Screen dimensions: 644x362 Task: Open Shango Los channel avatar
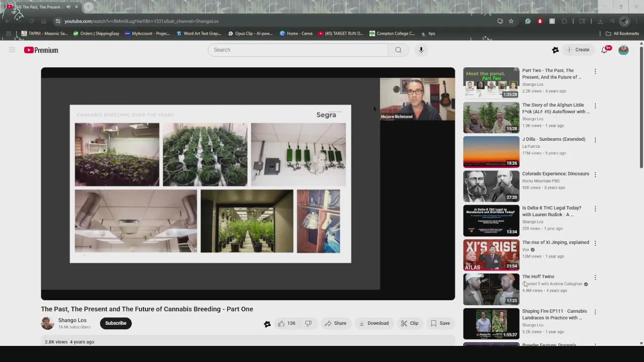tap(47, 323)
